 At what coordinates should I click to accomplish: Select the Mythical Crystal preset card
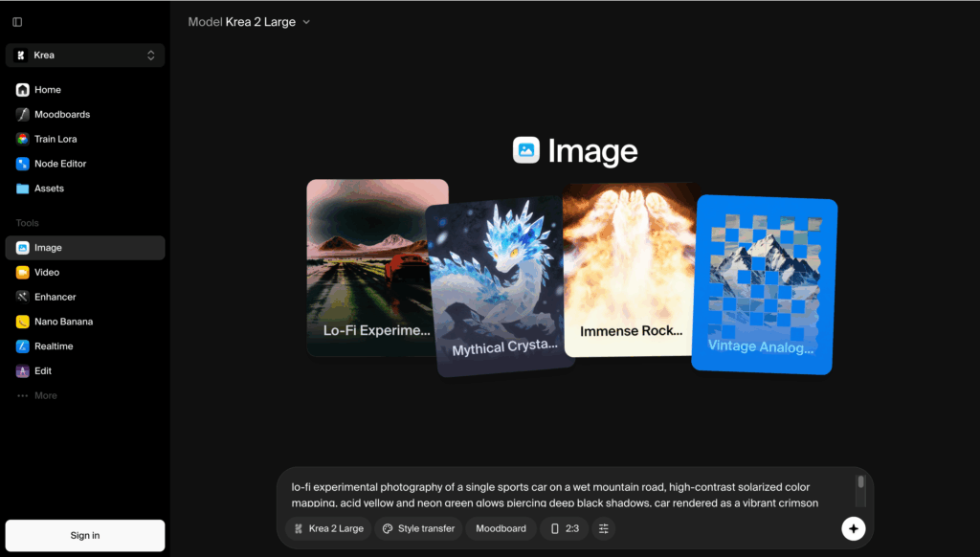click(x=499, y=287)
